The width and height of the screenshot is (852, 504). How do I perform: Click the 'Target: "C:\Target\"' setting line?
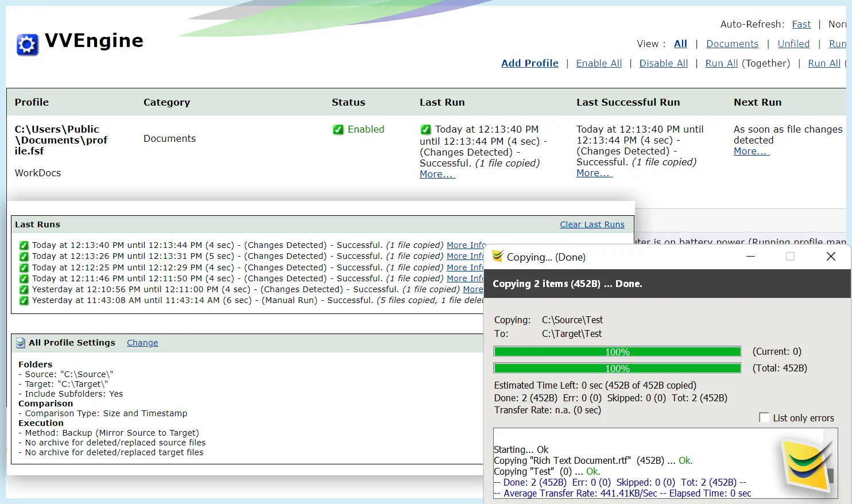pyautogui.click(x=63, y=384)
